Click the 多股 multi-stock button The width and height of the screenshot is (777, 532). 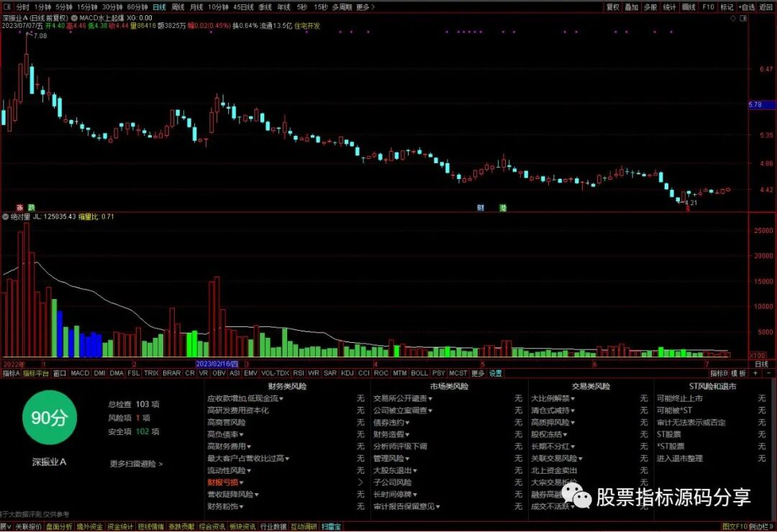pos(650,7)
